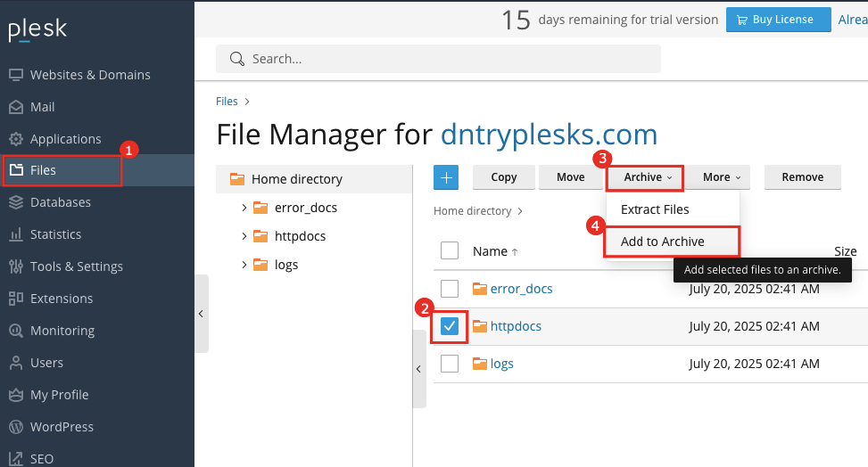Click Home directory breadcrumb text
The image size is (868, 467).
[x=472, y=211]
